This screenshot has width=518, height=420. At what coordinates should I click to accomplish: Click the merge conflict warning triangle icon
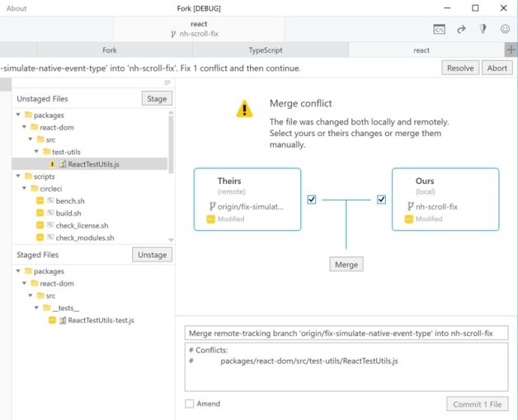[x=244, y=109]
